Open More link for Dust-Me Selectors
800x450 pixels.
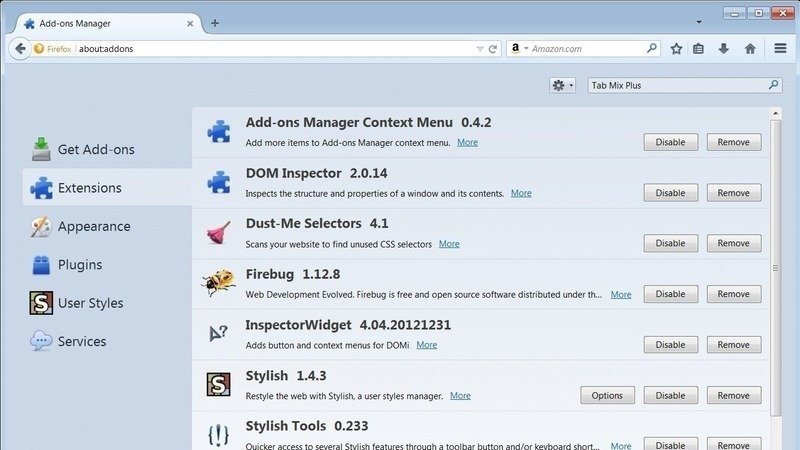[449, 244]
